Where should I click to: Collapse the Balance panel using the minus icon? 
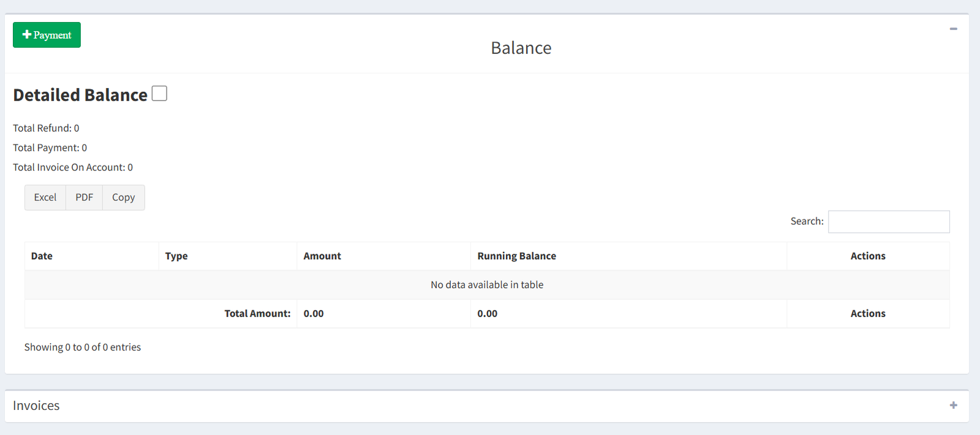pos(953,29)
